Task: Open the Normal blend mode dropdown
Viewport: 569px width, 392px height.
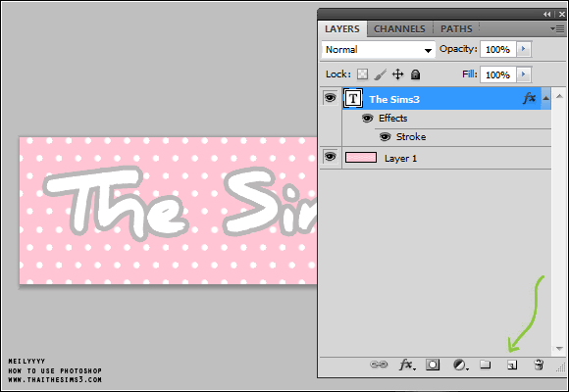Action: point(379,50)
